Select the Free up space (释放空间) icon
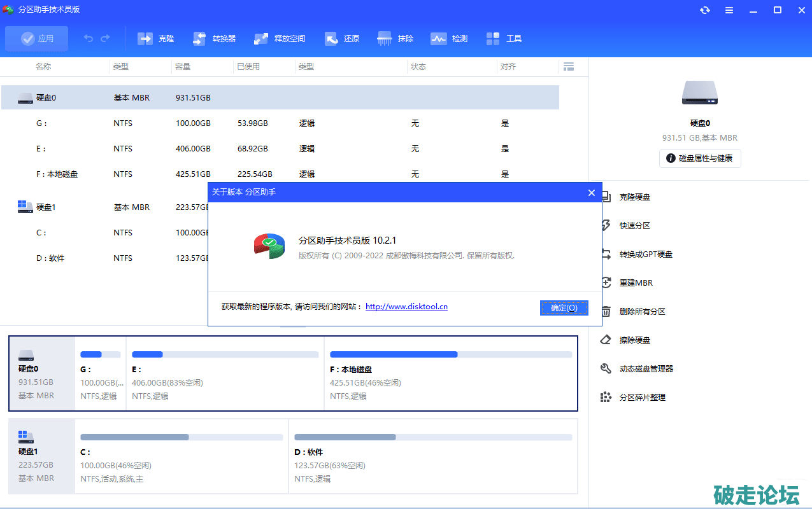812x509 pixels. (x=261, y=39)
